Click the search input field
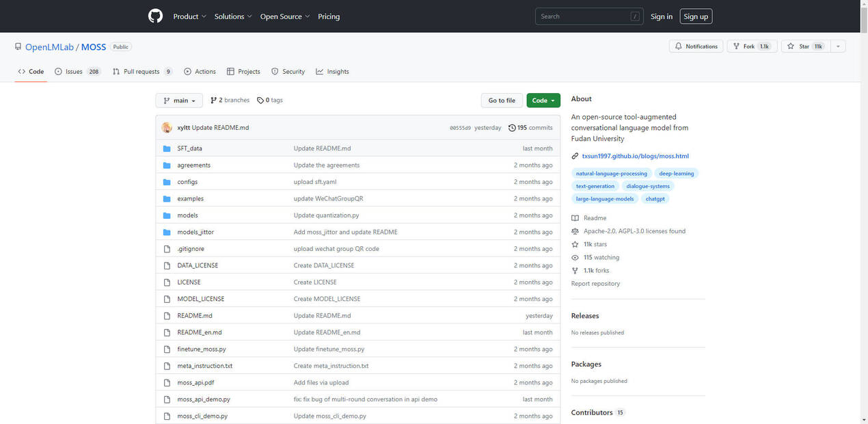This screenshot has width=868, height=424. pyautogui.click(x=583, y=16)
